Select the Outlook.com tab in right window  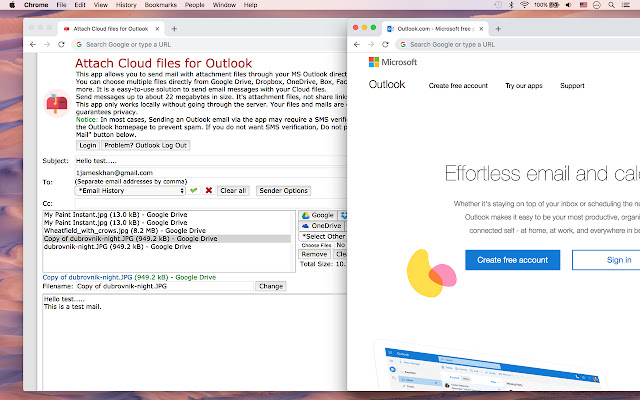[433, 29]
